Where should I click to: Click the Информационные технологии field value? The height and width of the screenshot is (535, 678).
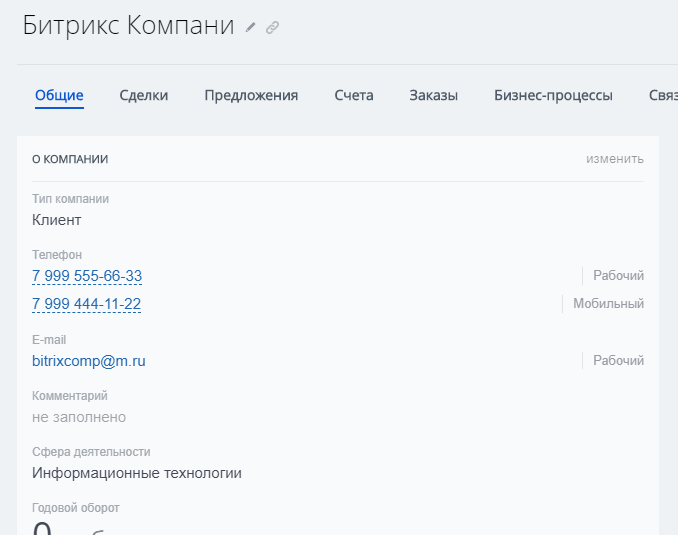(x=137, y=473)
